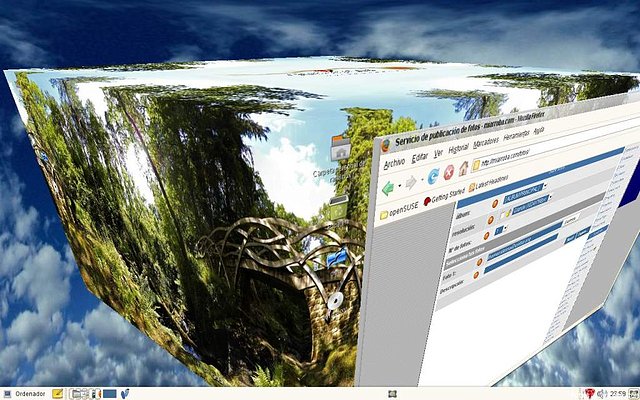The width and height of the screenshot is (640, 400).
Task: Click the orange help icon beside Nº de fotos
Action: 486,236
